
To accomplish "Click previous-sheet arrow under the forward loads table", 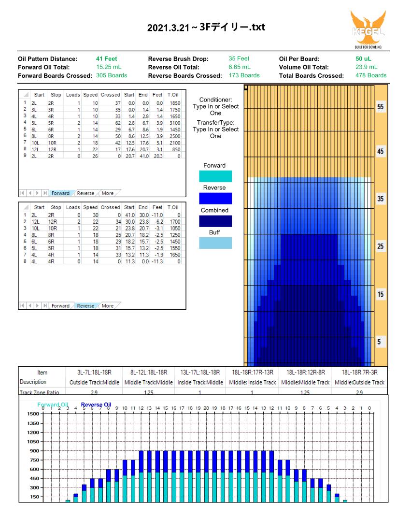I will [x=30, y=193].
